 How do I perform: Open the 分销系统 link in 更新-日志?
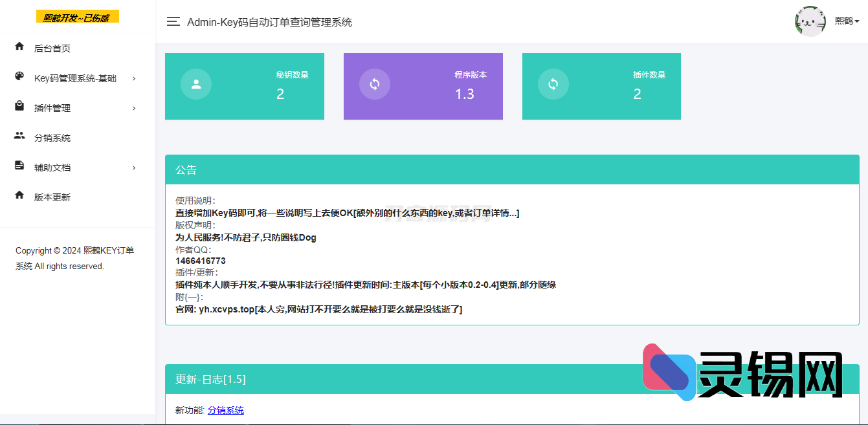coord(225,409)
